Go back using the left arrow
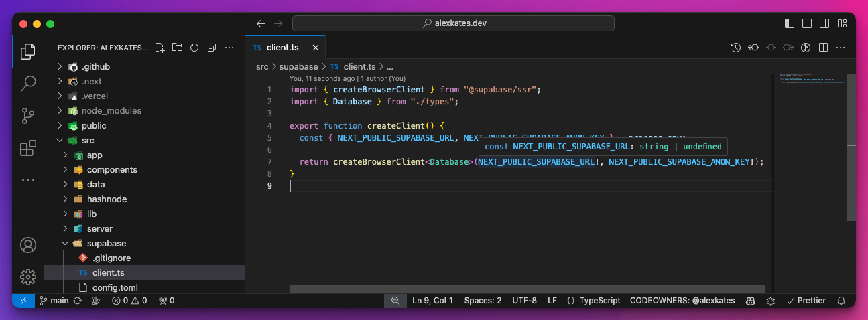This screenshot has width=868, height=320. click(261, 23)
